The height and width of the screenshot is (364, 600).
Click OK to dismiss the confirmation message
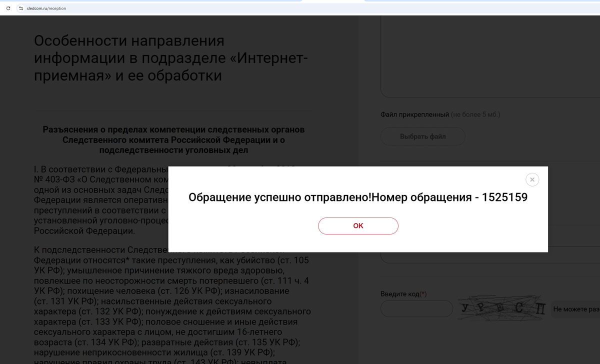(358, 226)
